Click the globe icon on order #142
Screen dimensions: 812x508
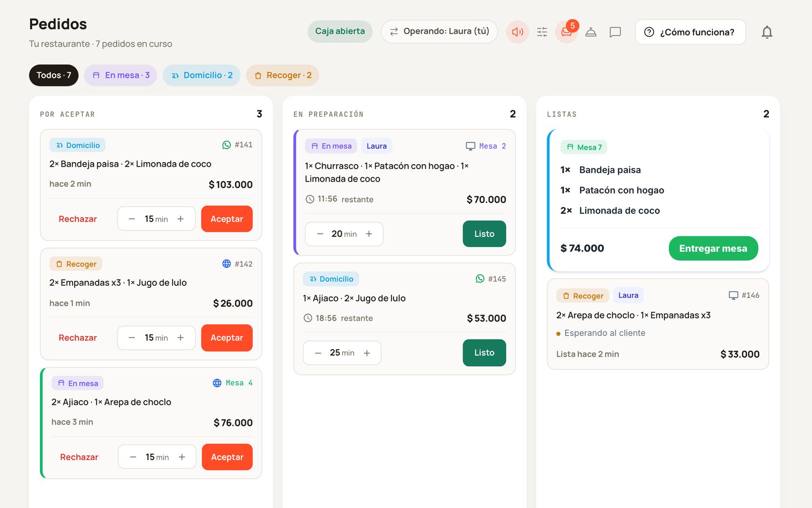[226, 264]
